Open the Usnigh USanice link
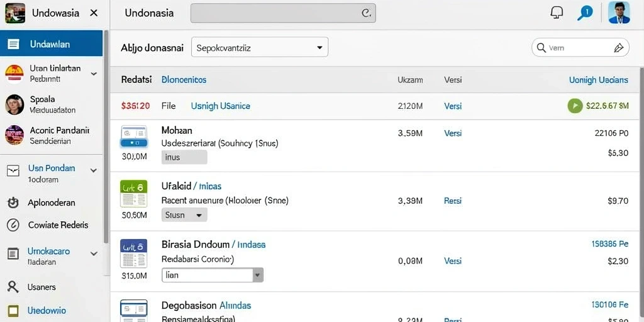Viewport: 644px width, 322px height. click(x=220, y=106)
